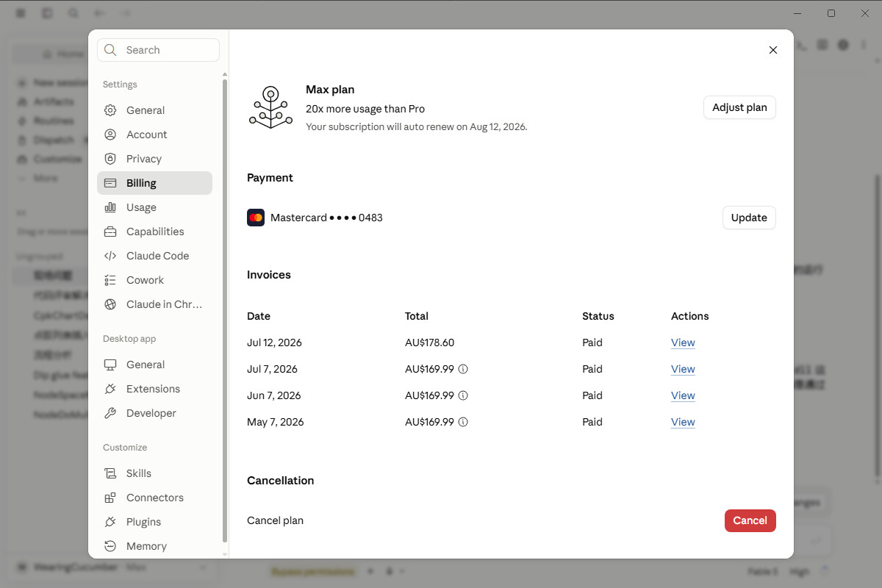The image size is (882, 588).
Task: Click the Invoices section heading
Action: 269,275
